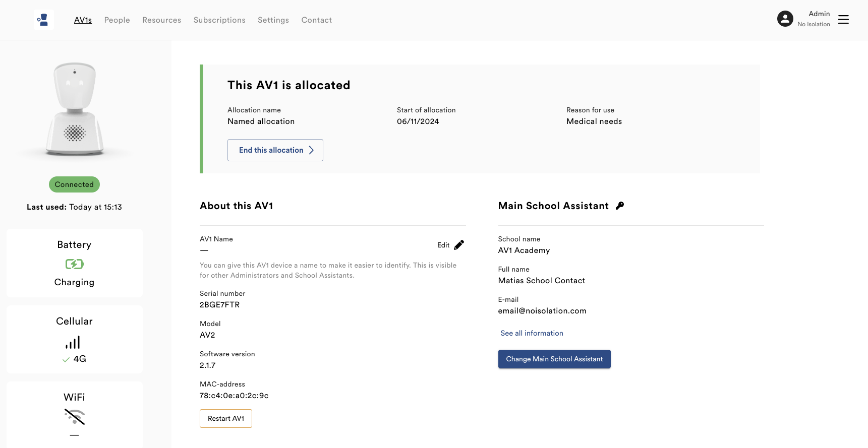
Task: Click the Admin account name
Action: coord(819,14)
